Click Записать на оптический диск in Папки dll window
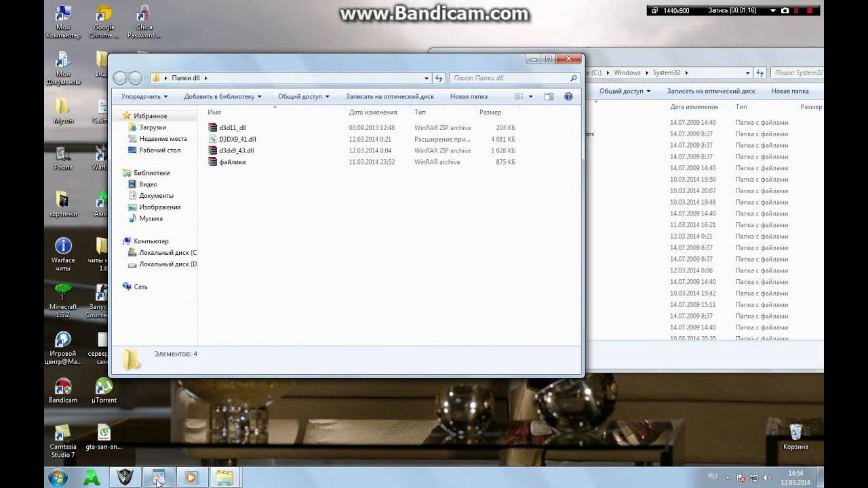Image resolution: width=868 pixels, height=488 pixels. 390,96
